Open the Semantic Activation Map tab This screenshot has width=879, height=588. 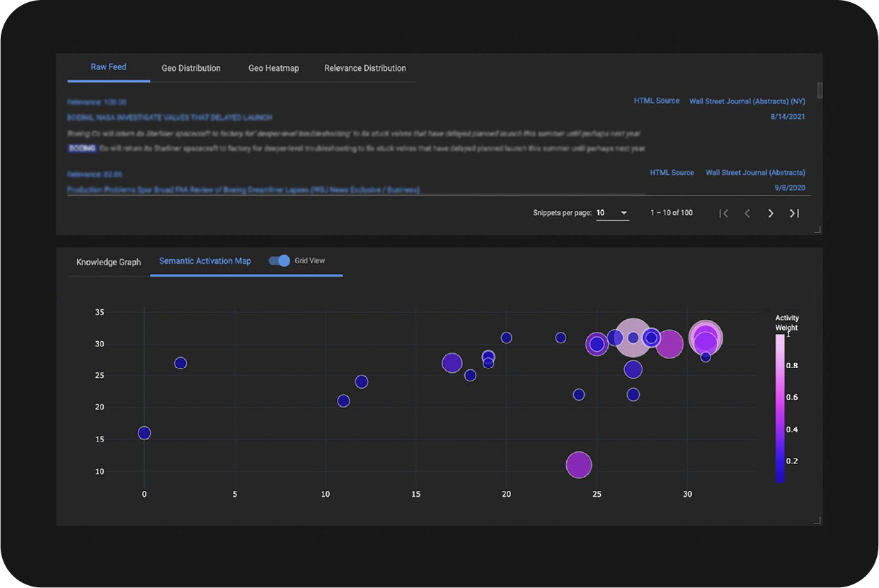pyautogui.click(x=205, y=261)
